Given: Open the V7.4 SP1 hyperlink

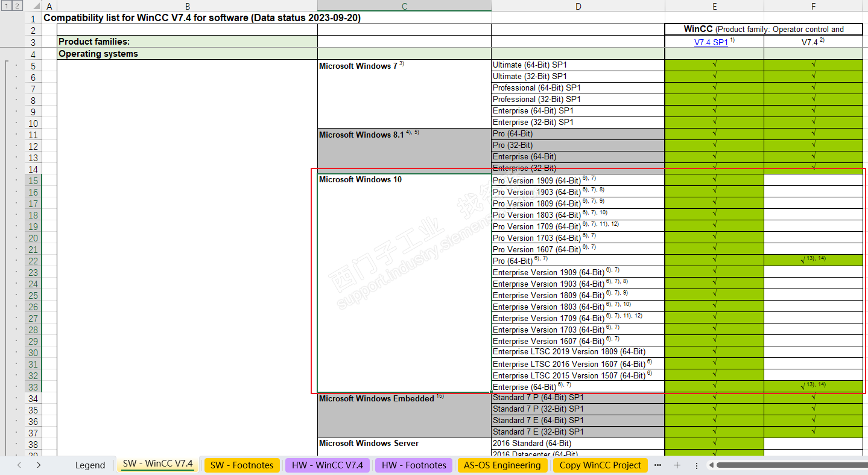Looking at the screenshot, I should (711, 42).
